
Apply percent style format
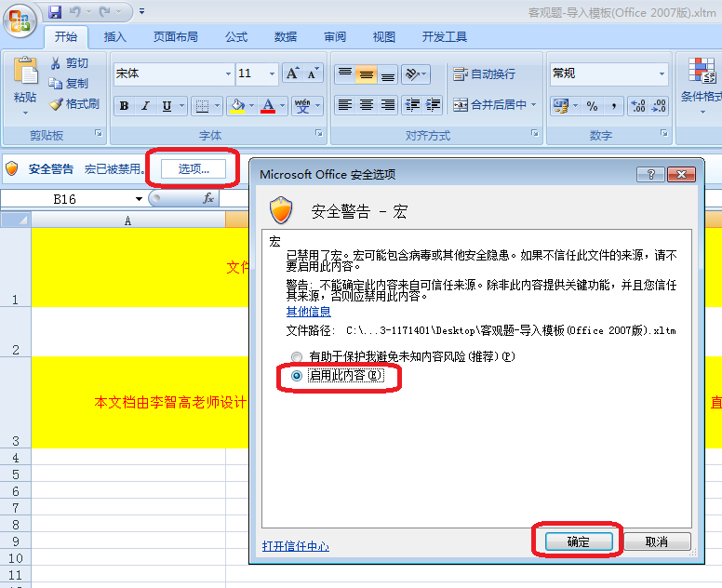click(x=592, y=106)
